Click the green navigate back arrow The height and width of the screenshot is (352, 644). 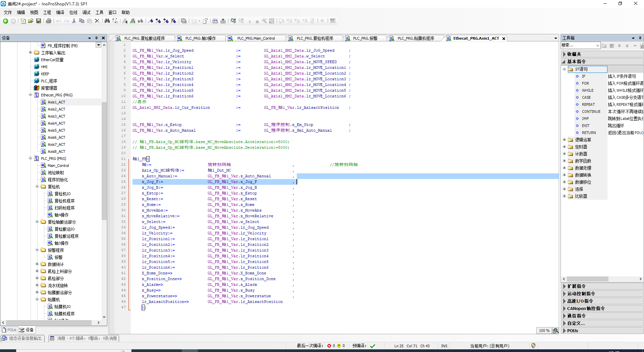[5, 21]
